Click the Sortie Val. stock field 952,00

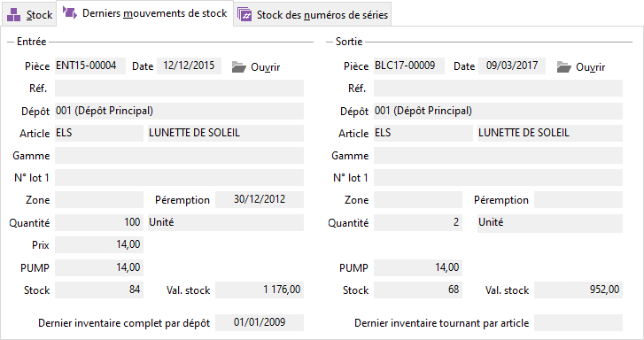(x=578, y=290)
